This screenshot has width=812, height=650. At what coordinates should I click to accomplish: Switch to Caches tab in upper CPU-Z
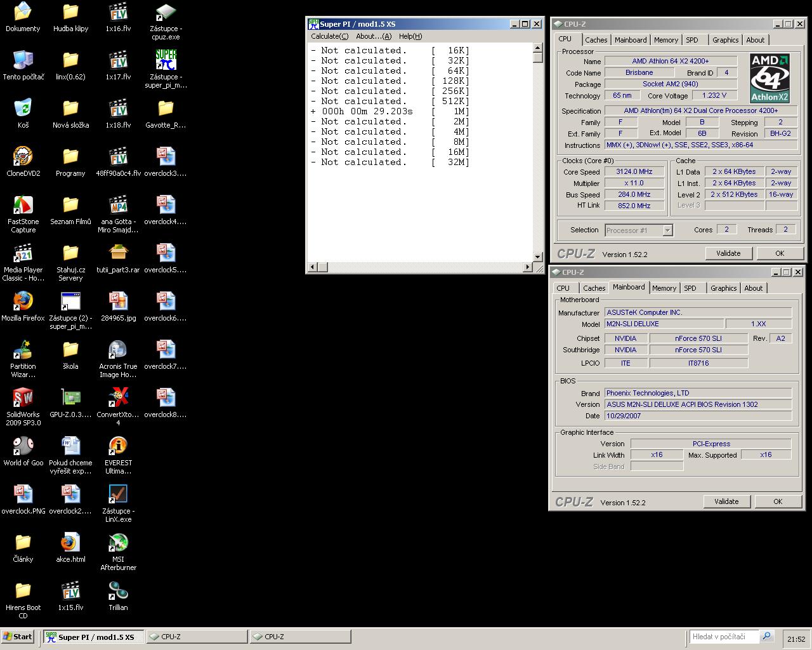click(596, 40)
